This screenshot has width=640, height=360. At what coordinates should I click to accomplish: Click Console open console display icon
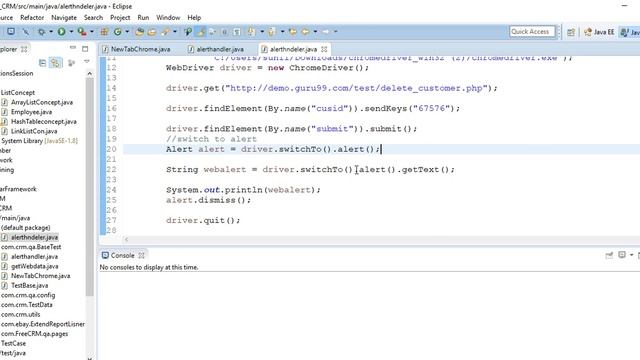622,255
